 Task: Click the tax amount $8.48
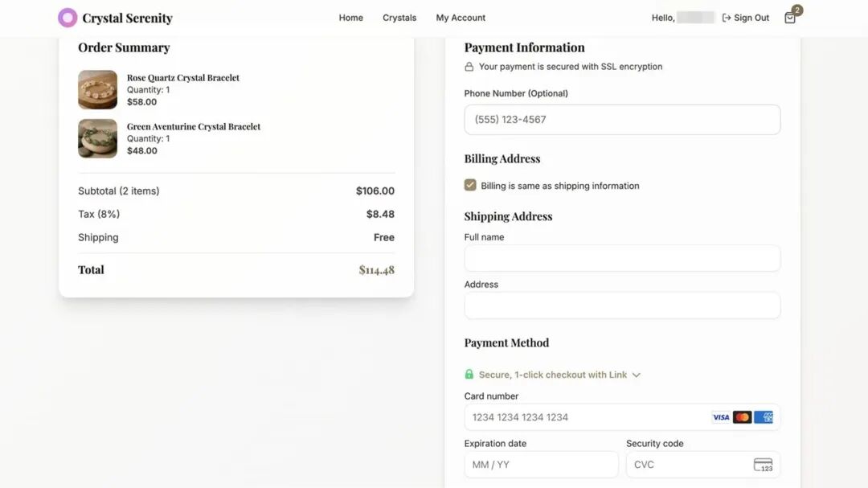click(x=380, y=215)
